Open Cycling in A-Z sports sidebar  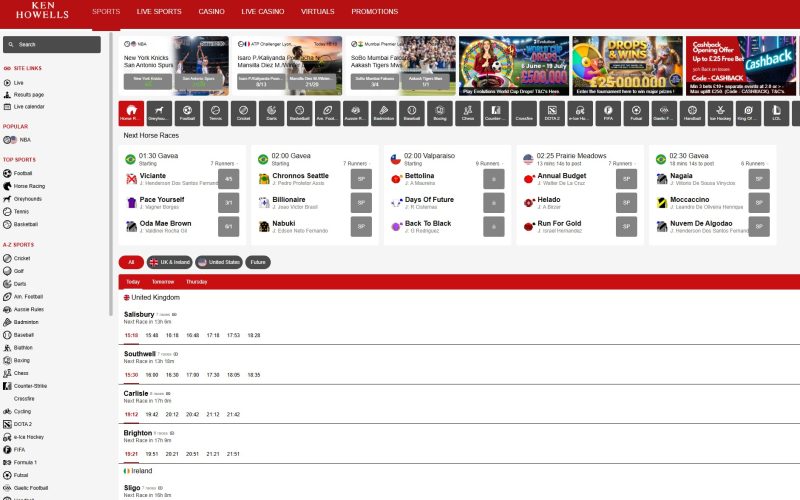click(17, 411)
